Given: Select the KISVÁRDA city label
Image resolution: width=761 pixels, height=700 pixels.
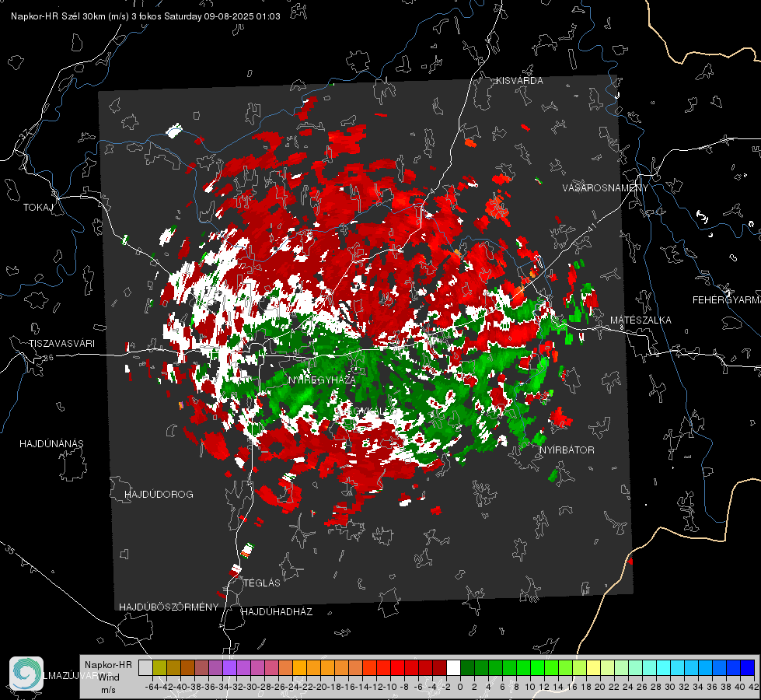Looking at the screenshot, I should tap(519, 81).
